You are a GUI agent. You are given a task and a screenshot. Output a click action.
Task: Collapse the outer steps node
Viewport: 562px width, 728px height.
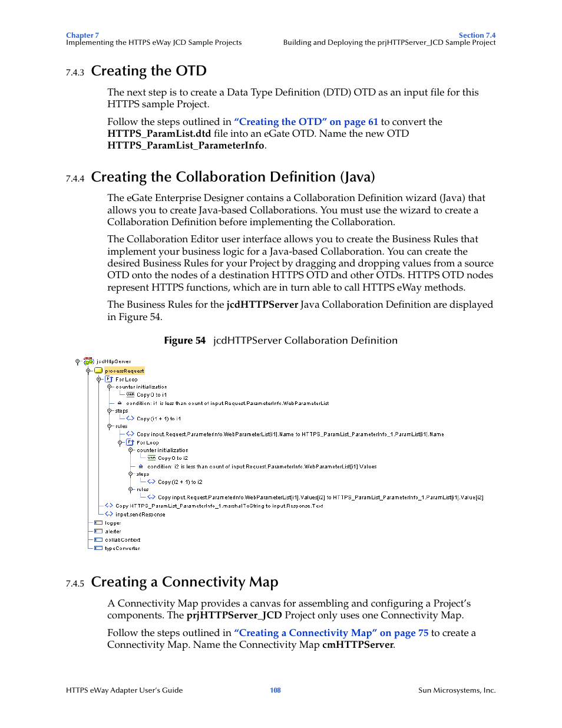(109, 410)
